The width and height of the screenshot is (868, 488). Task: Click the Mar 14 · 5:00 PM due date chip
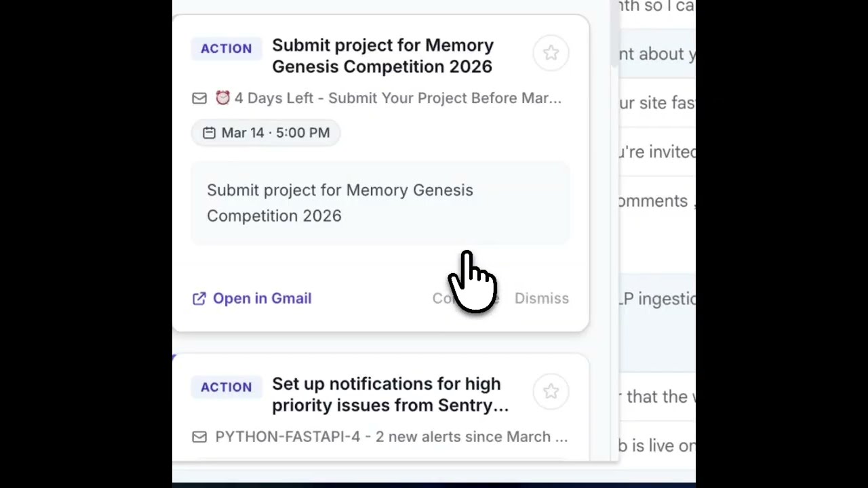pos(266,133)
